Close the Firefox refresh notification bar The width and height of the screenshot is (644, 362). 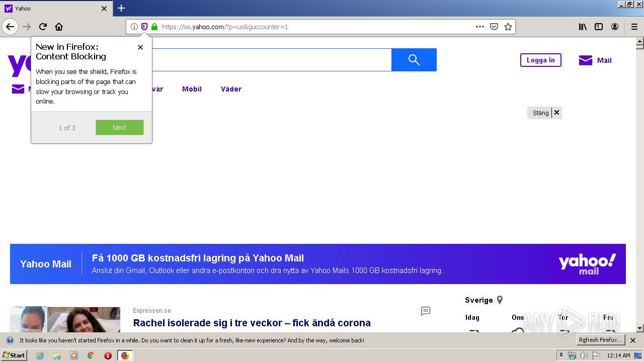click(x=633, y=340)
